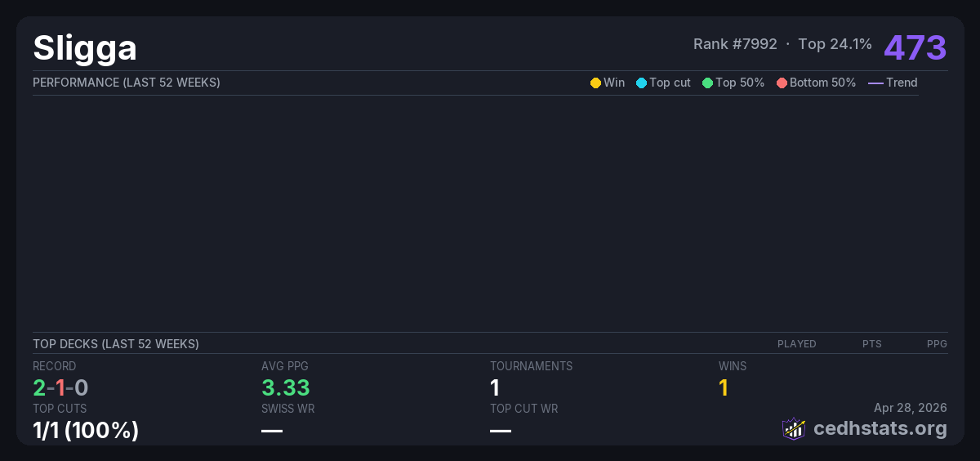The width and height of the screenshot is (980, 461).
Task: Click the red Bottom 50% legend dot
Action: 782,83
